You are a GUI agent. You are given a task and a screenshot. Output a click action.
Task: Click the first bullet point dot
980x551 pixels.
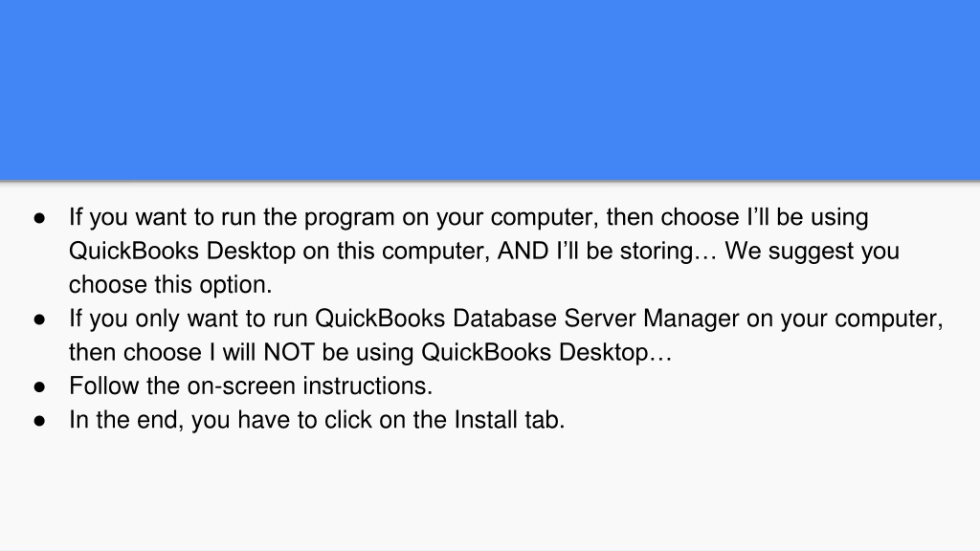tap(40, 218)
